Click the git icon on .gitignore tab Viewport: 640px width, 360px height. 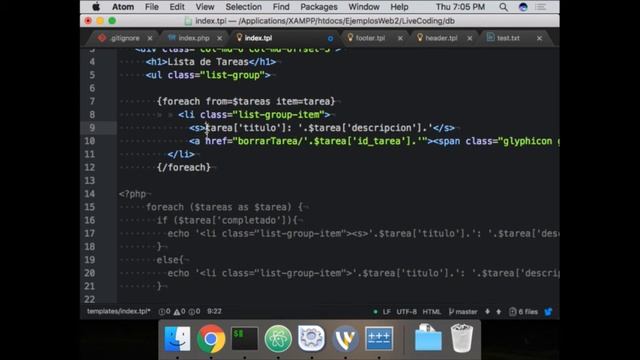(x=102, y=38)
